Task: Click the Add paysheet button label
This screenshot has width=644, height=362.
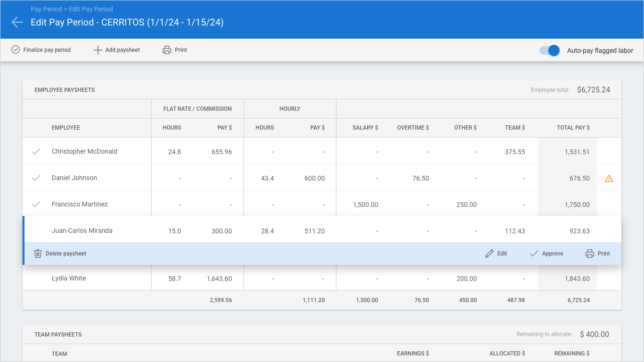Action: (123, 50)
